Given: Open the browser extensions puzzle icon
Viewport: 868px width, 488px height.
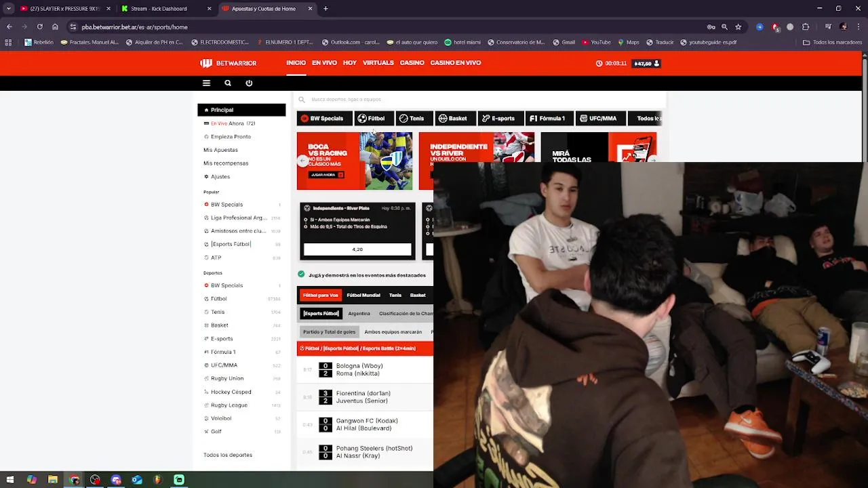Looking at the screenshot, I should click(806, 27).
